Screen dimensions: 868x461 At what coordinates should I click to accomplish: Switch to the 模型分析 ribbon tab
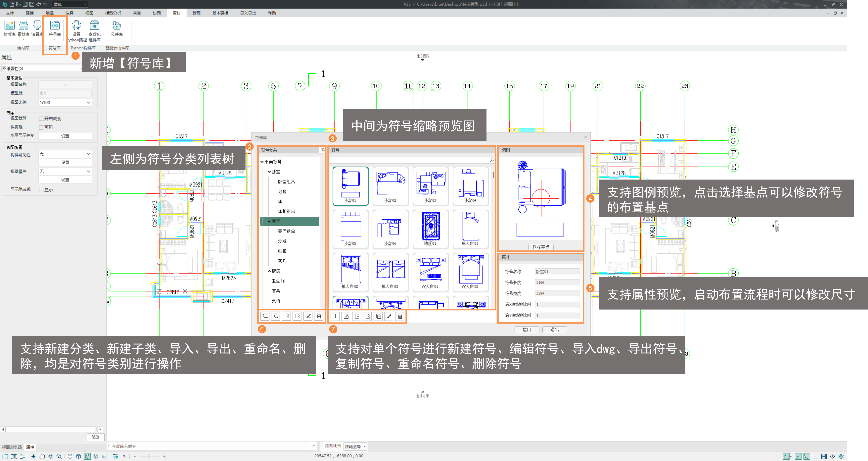tap(113, 13)
